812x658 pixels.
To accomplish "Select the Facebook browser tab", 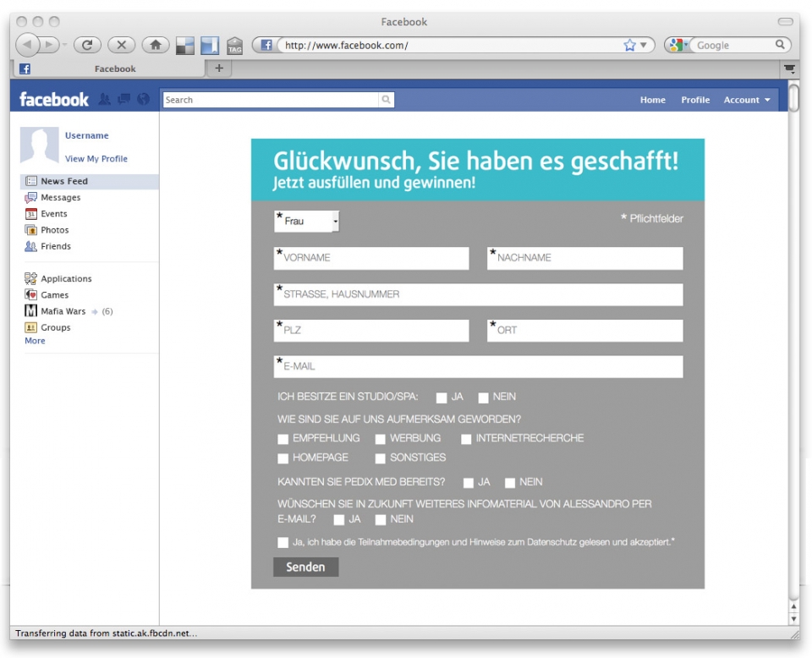I will click(x=107, y=69).
